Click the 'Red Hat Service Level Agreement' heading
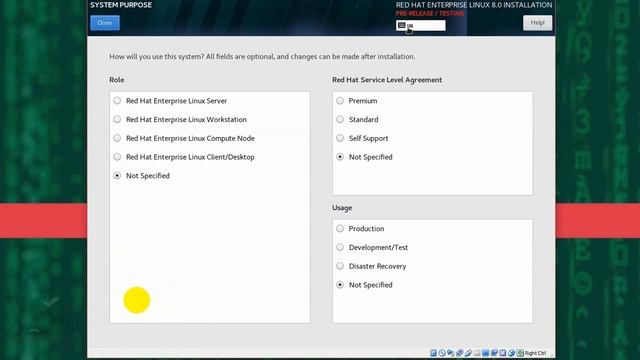 387,80
